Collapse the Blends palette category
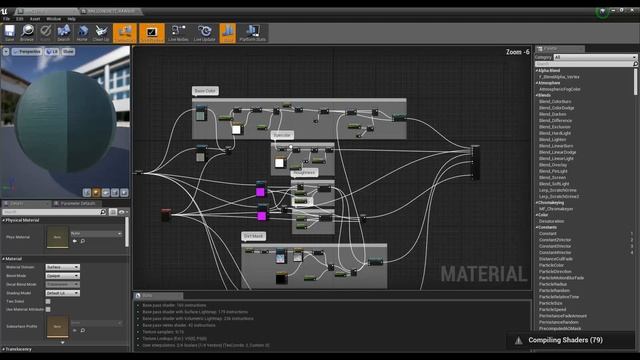This screenshot has height=360, width=640. (x=537, y=96)
